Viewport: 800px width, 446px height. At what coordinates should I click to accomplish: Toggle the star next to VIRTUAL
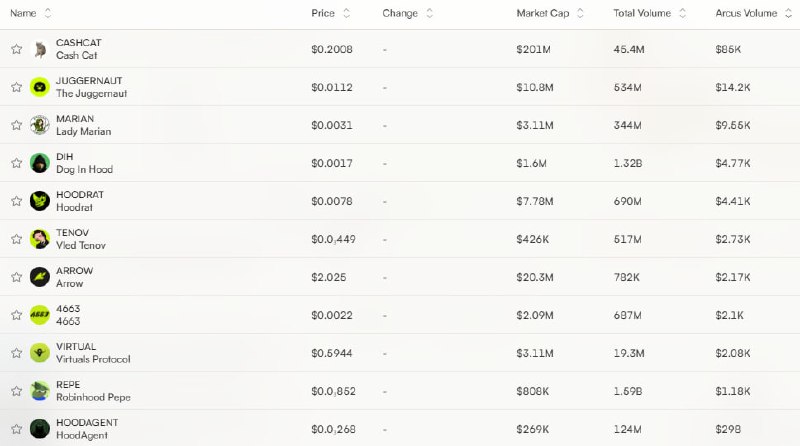click(x=17, y=353)
